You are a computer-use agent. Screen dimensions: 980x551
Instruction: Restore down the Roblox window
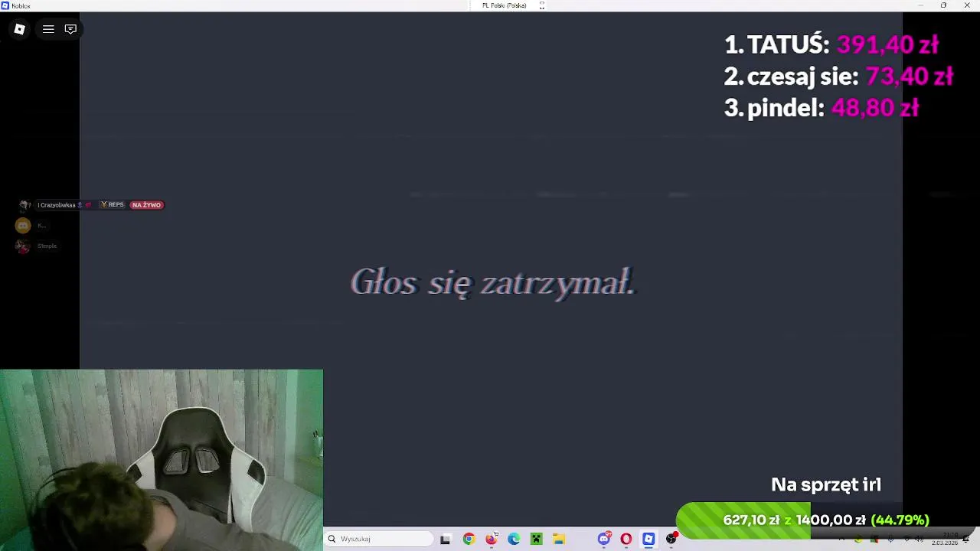943,5
